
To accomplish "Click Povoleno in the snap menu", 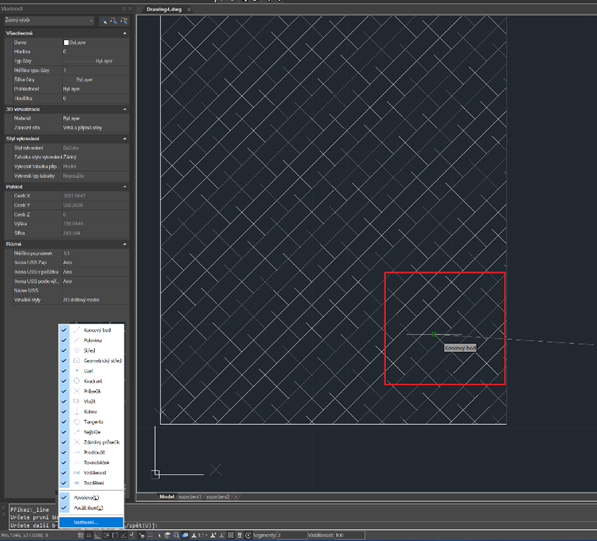I will [x=91, y=498].
